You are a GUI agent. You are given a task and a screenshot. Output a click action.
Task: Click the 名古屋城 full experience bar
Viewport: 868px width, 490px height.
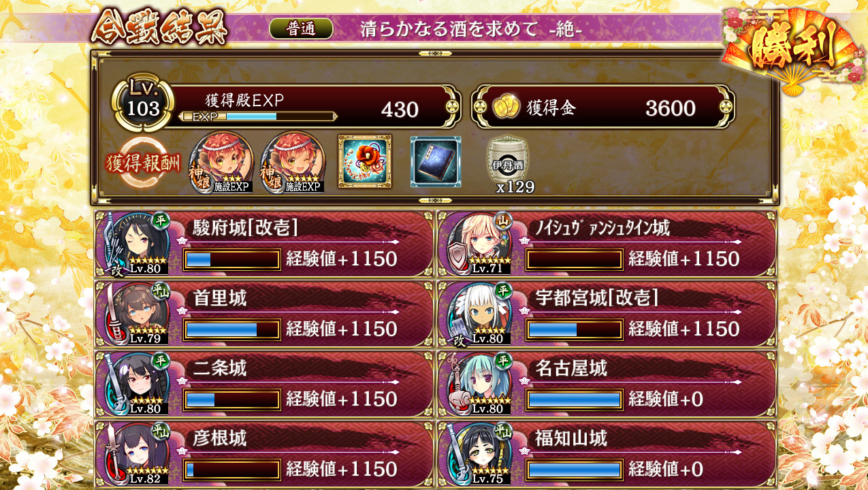pyautogui.click(x=575, y=399)
